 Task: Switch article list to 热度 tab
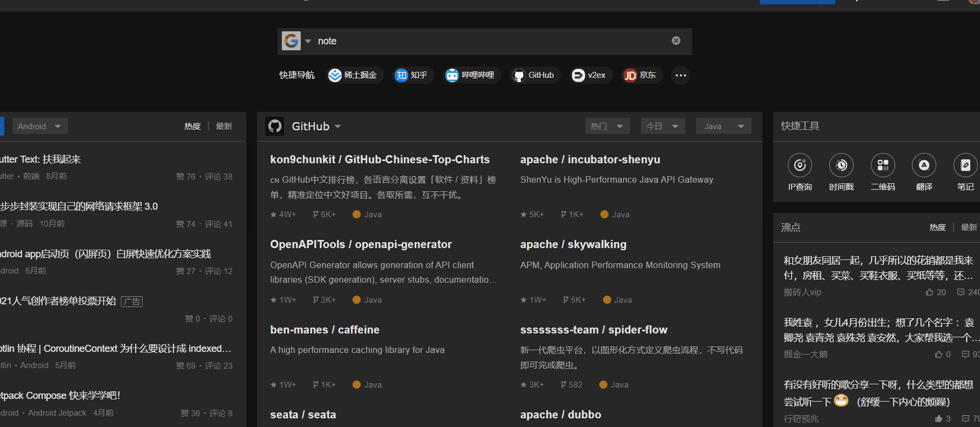click(192, 126)
